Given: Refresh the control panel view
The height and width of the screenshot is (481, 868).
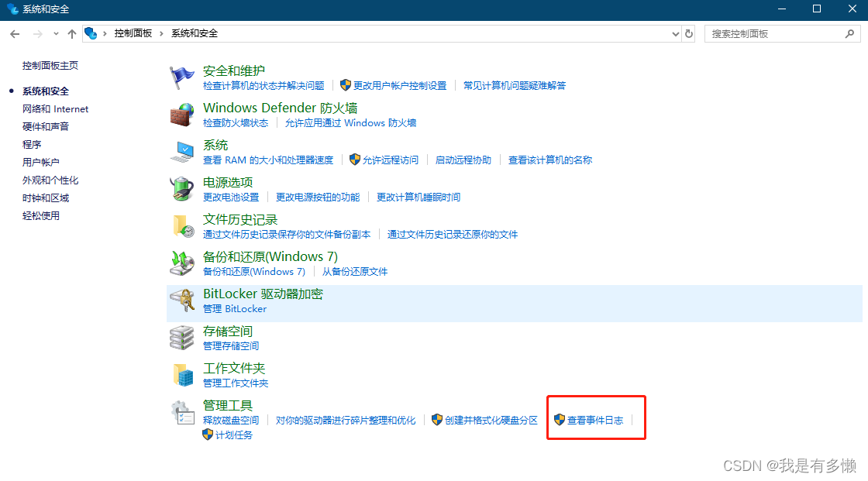Looking at the screenshot, I should (x=689, y=34).
